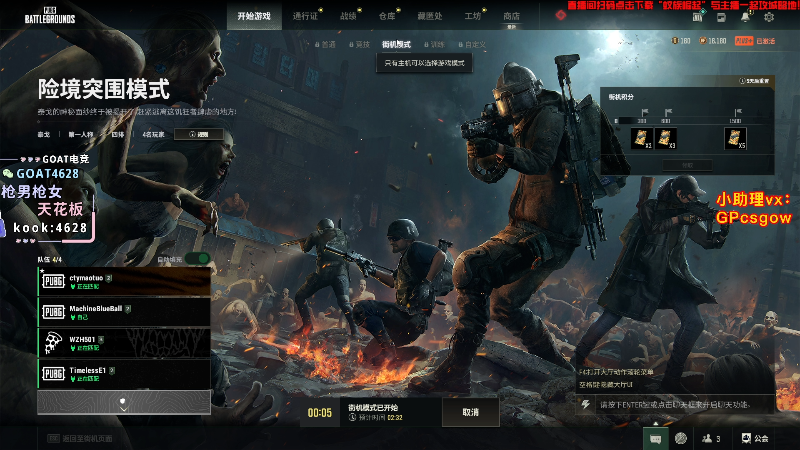Select team member MachineBlueBall
The width and height of the screenshot is (800, 450).
point(124,312)
